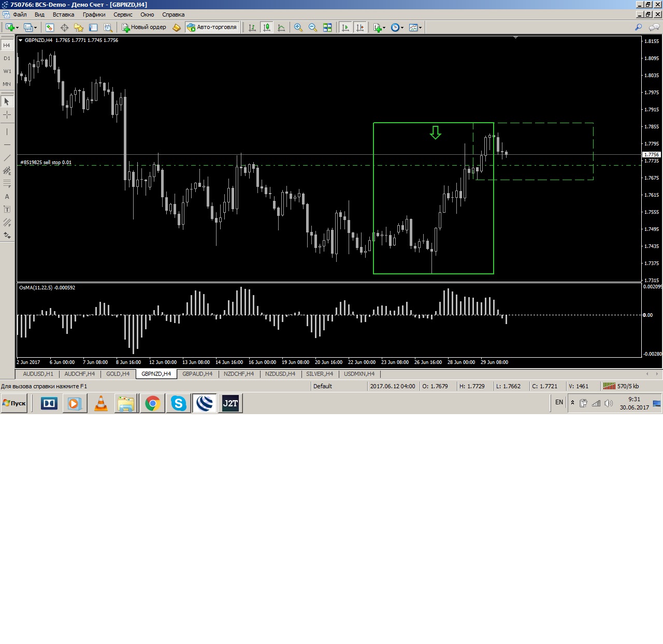The width and height of the screenshot is (663, 644).
Task: Select the Horizontal Line drawing tool
Action: tap(7, 144)
